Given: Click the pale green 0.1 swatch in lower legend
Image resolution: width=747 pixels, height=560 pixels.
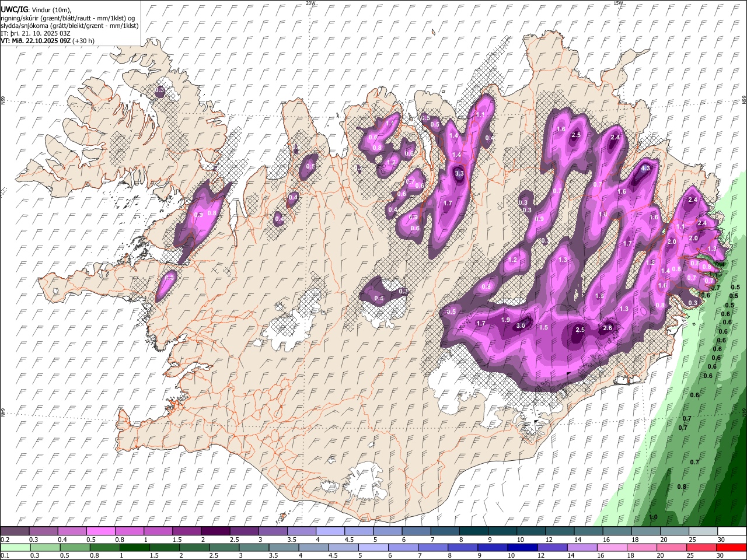Looking at the screenshot, I should click(x=16, y=548).
